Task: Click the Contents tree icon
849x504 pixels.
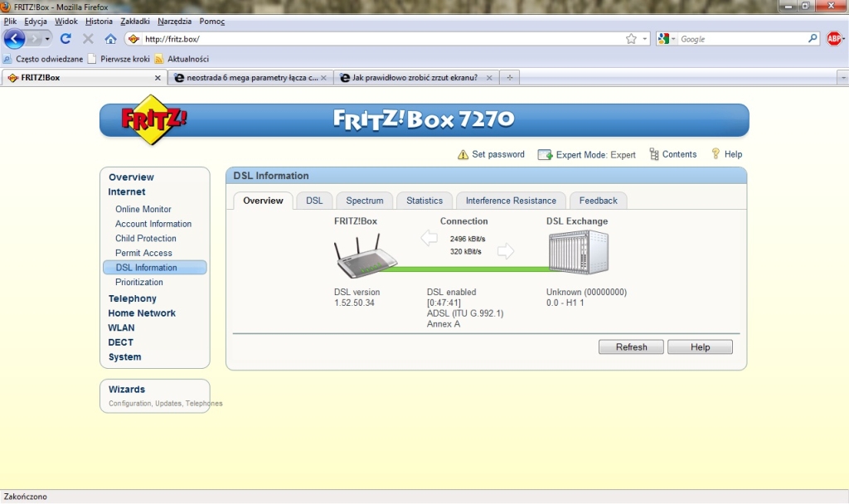Action: 654,154
